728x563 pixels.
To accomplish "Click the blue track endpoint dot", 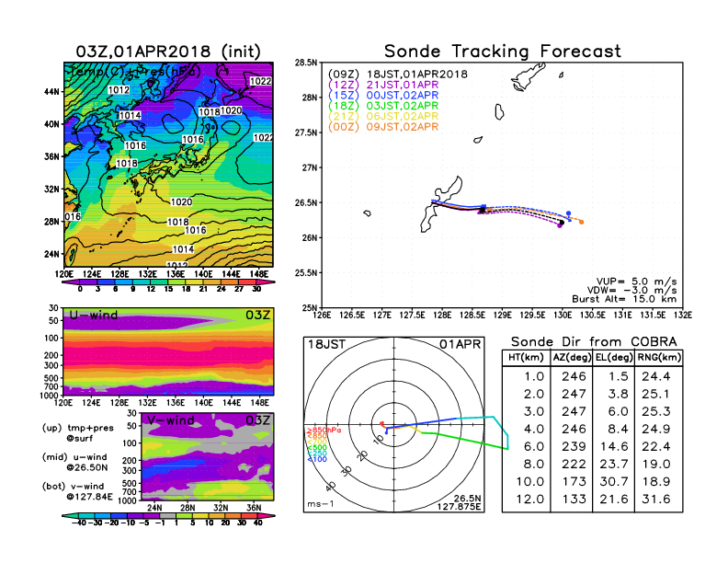I will click(568, 213).
